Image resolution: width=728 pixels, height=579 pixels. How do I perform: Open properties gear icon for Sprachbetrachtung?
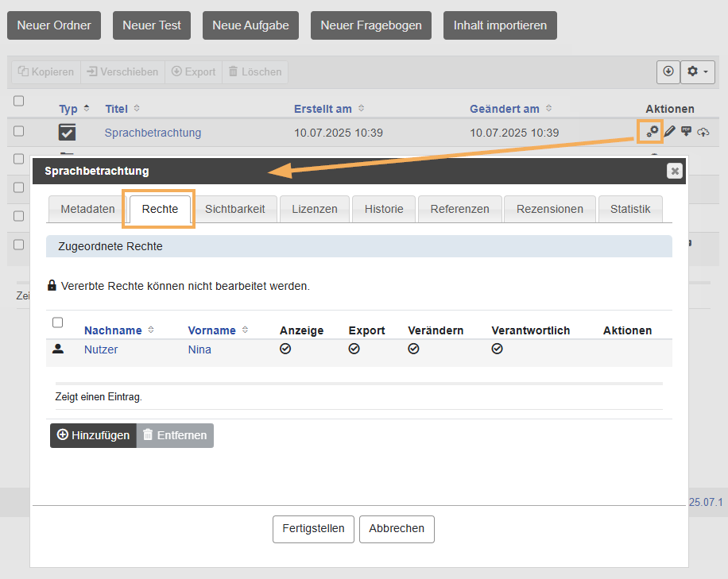[652, 132]
